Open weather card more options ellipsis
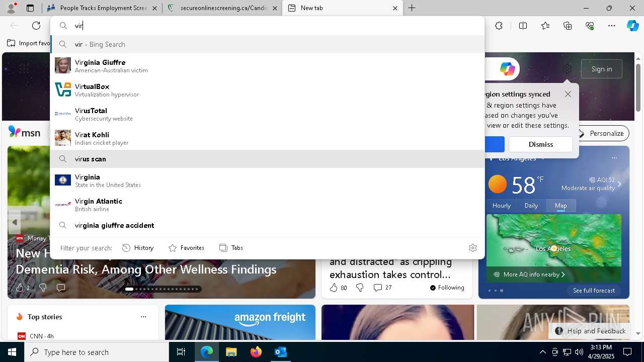The width and height of the screenshot is (644, 362). pyautogui.click(x=614, y=158)
